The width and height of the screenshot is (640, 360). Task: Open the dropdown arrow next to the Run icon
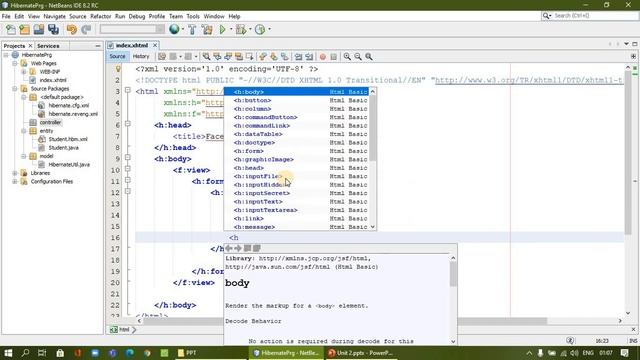(x=231, y=29)
